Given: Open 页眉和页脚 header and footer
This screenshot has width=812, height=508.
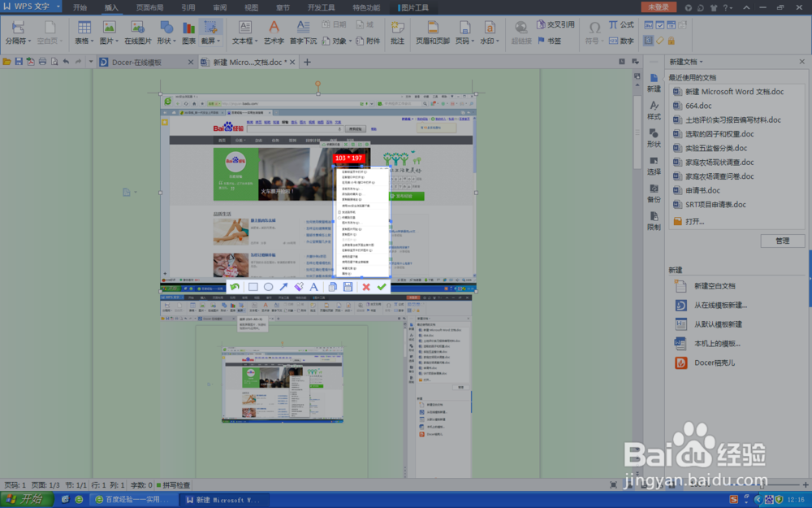Looking at the screenshot, I should click(x=433, y=33).
